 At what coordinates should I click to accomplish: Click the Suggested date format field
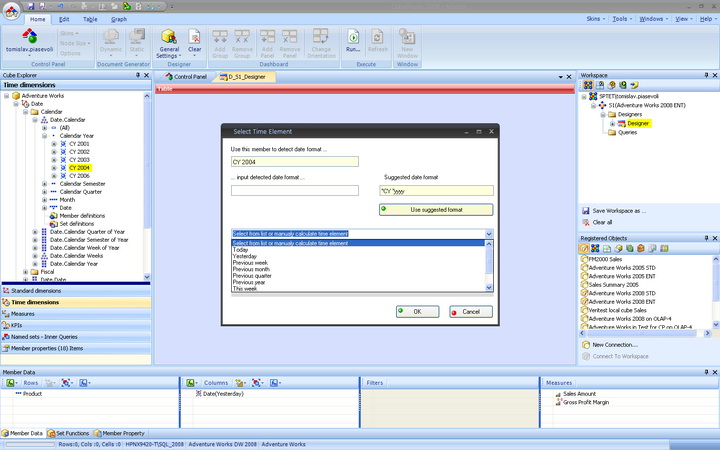click(x=436, y=191)
